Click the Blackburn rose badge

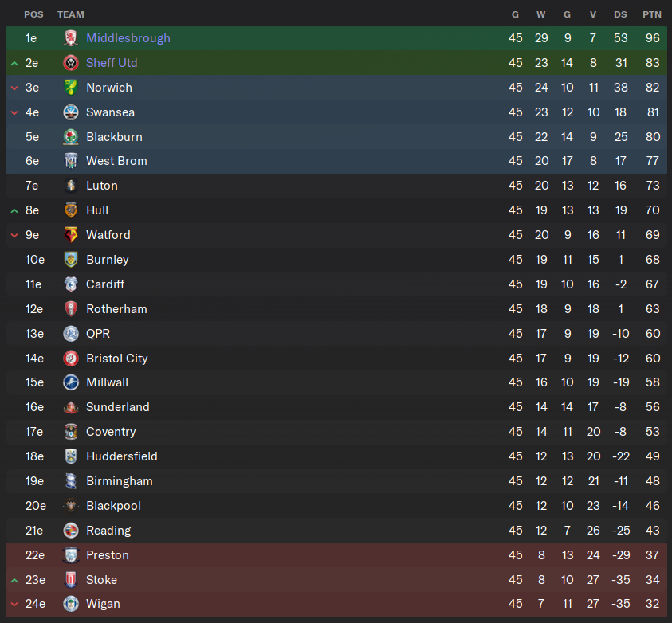[x=71, y=137]
